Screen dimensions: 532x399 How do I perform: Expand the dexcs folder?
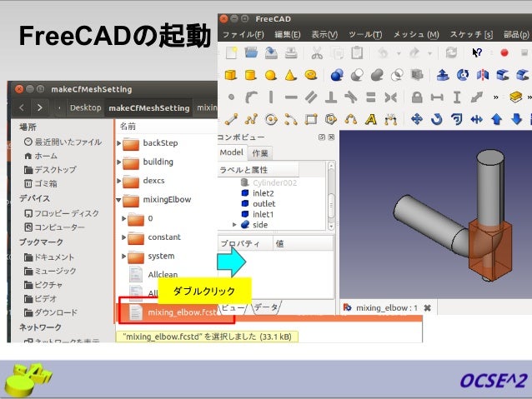point(118,181)
